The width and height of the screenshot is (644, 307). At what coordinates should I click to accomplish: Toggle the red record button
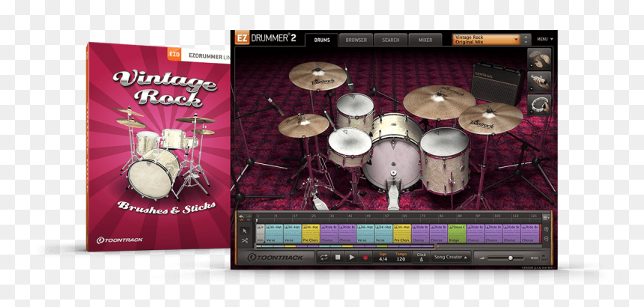365,258
